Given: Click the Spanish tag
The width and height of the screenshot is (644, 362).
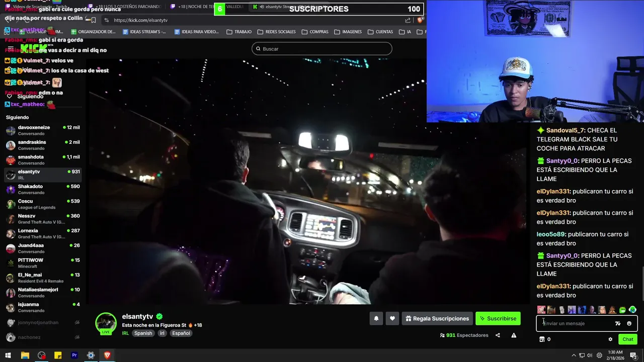Looking at the screenshot, I should 143,333.
